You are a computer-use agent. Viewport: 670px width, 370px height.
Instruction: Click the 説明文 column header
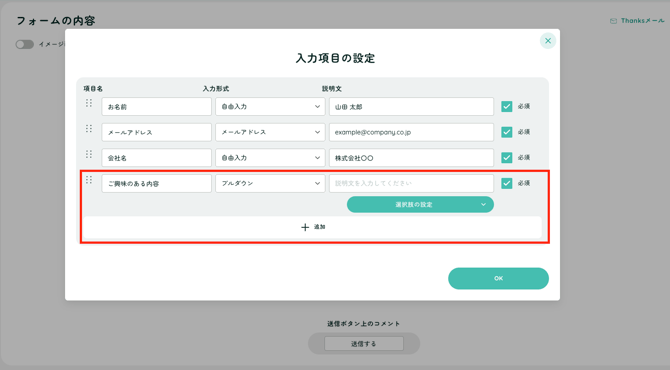[x=332, y=89]
